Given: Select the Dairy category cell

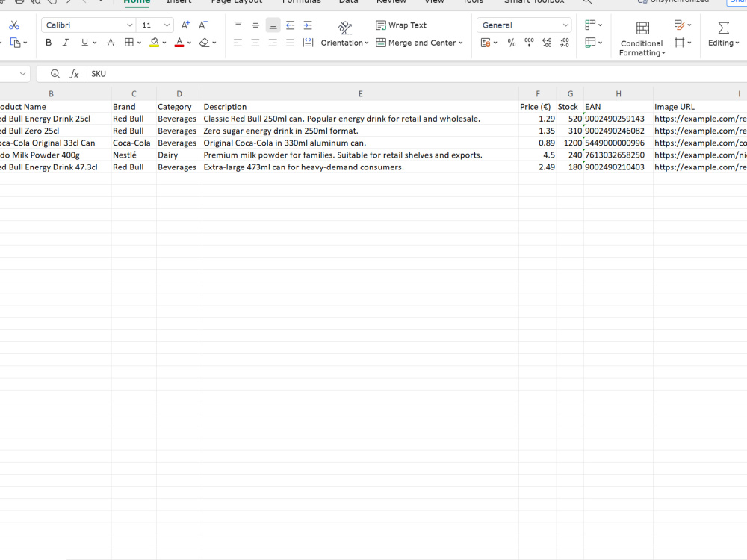Looking at the screenshot, I should pos(179,155).
